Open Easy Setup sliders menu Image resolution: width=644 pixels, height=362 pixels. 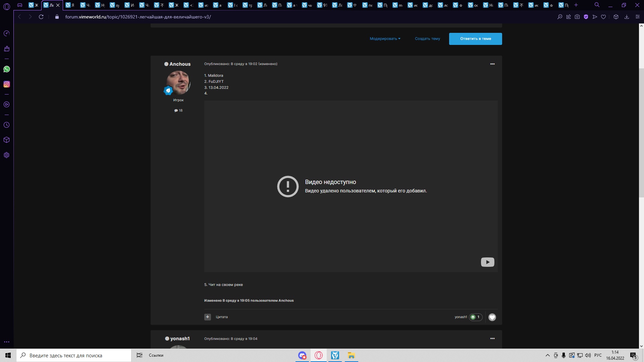[638, 17]
